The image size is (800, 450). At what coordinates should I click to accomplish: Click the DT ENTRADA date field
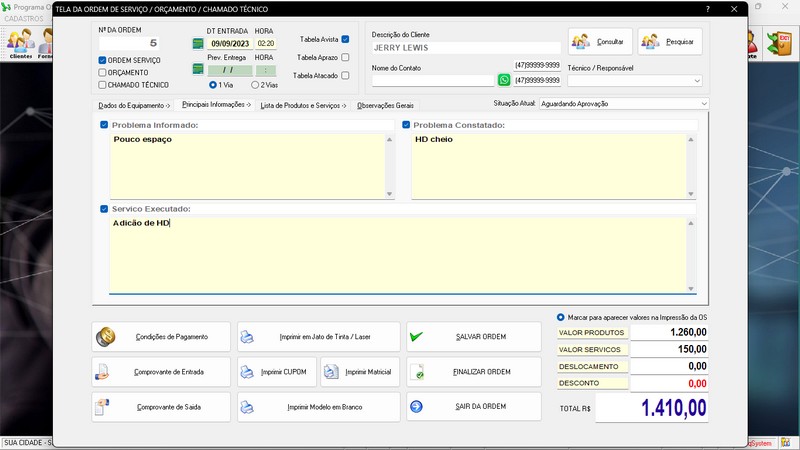[x=230, y=44]
